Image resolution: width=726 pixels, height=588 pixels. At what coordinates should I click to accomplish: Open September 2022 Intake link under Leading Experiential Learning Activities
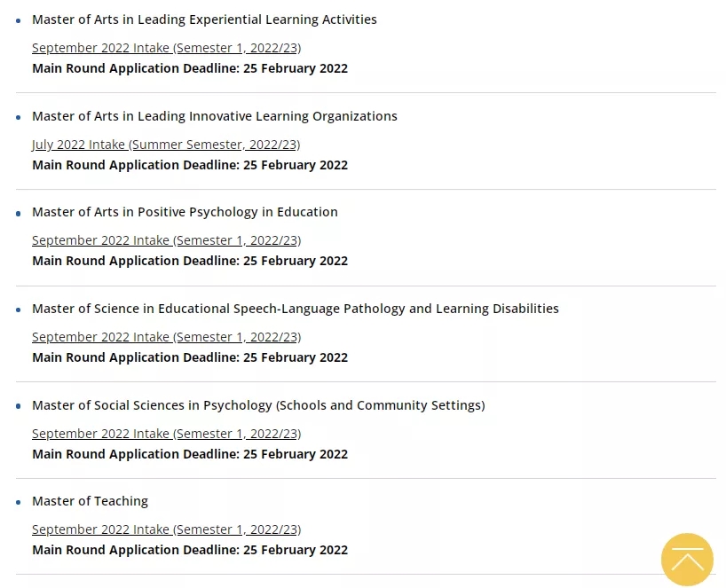point(166,48)
